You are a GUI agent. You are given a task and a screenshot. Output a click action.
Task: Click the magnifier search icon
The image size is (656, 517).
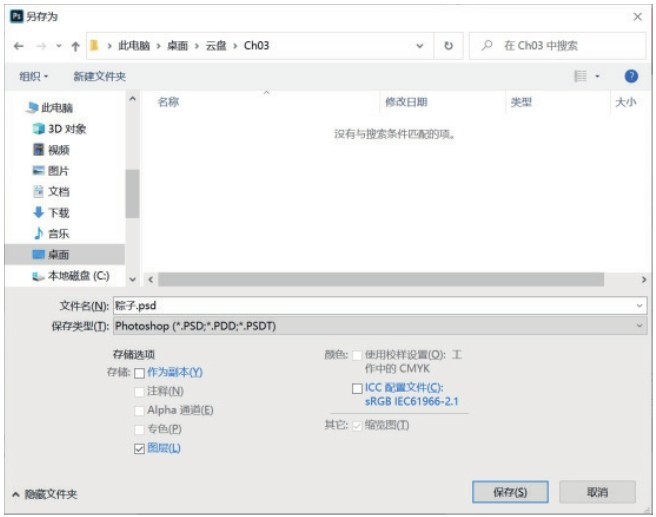(x=487, y=45)
